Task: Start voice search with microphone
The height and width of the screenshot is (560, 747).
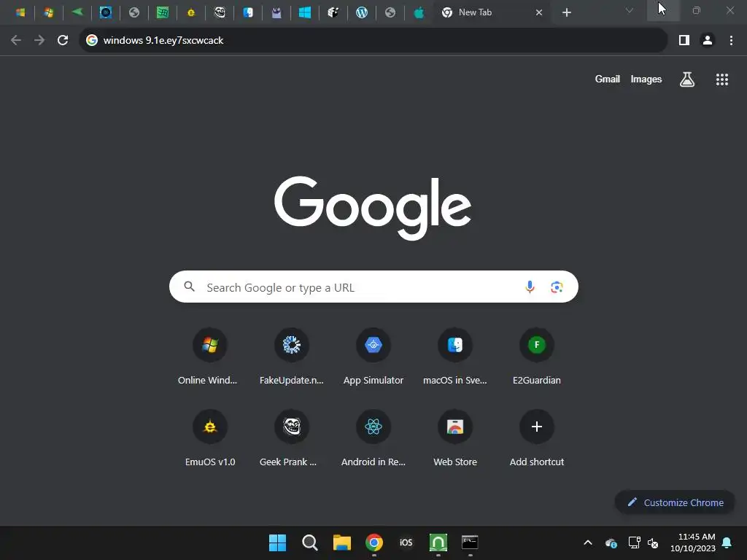Action: coord(530,287)
